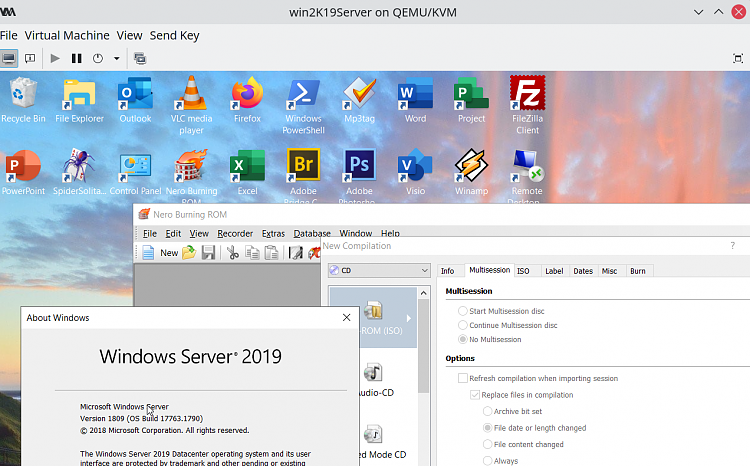The height and width of the screenshot is (466, 750).
Task: Select the Mp3tag desktop shortcut
Action: tap(360, 100)
